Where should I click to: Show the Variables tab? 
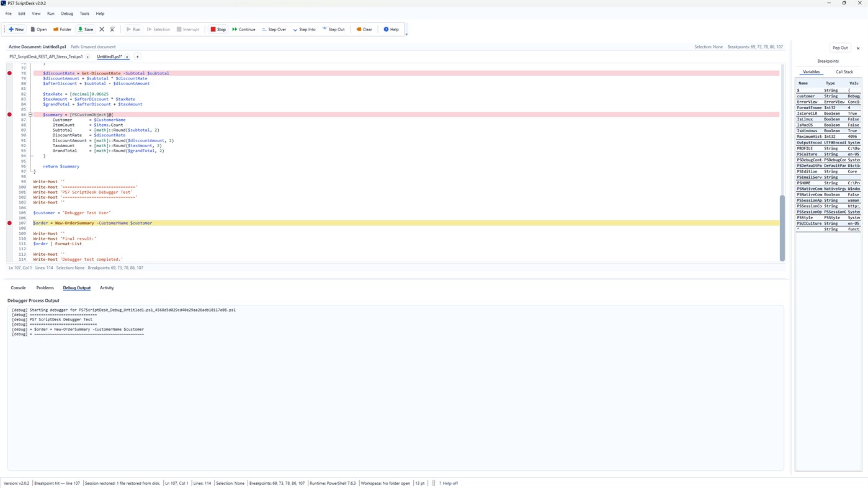pyautogui.click(x=812, y=72)
